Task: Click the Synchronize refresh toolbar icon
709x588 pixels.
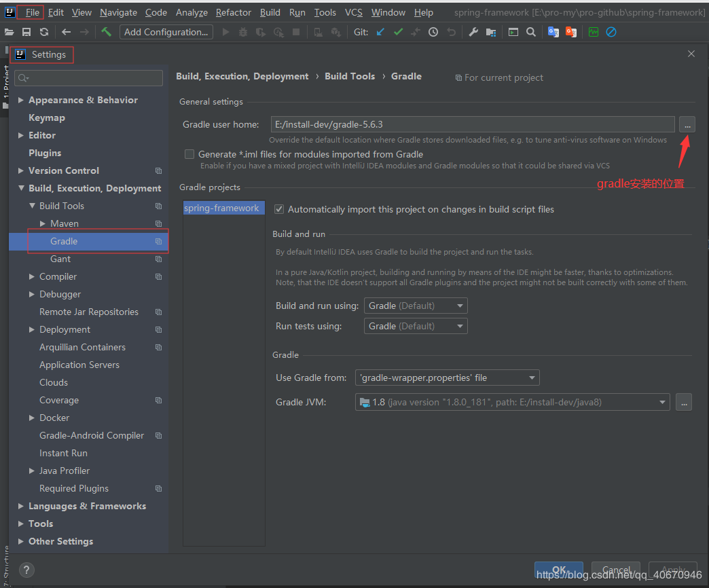Action: pos(44,32)
